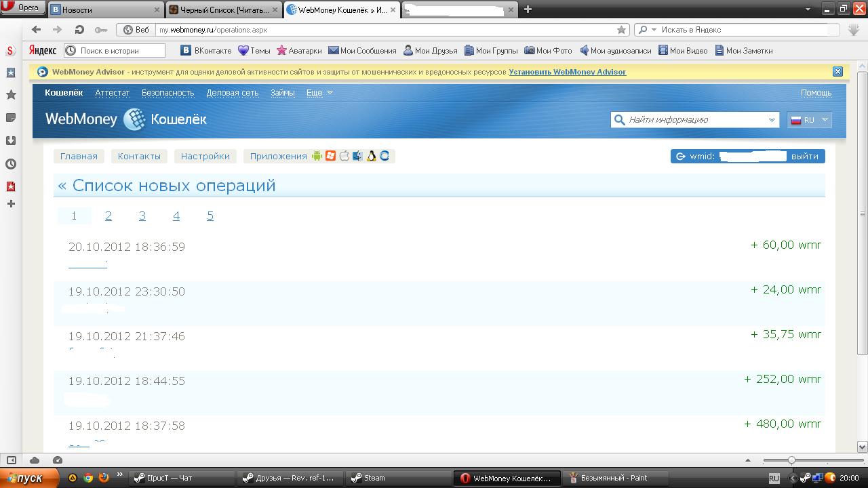This screenshot has width=868, height=488.
Task: Open the Мои Сообщения bookmark
Action: [362, 51]
